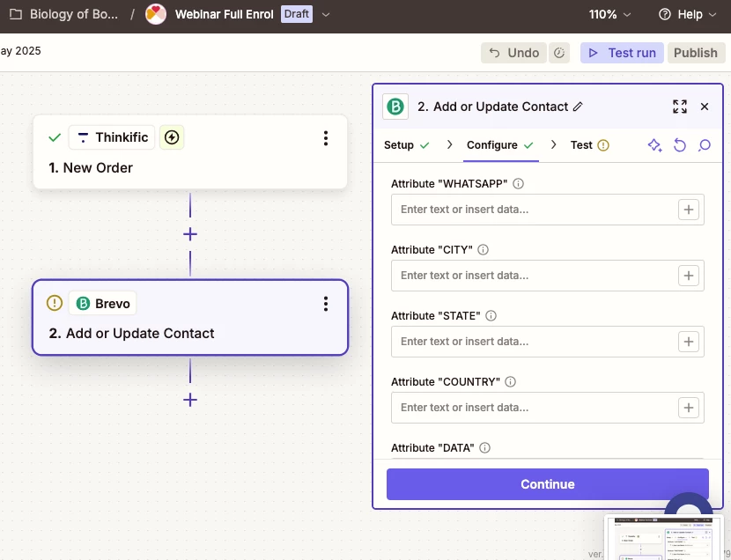The height and width of the screenshot is (560, 731).
Task: Show info for Attribute DATA
Action: pyautogui.click(x=485, y=447)
